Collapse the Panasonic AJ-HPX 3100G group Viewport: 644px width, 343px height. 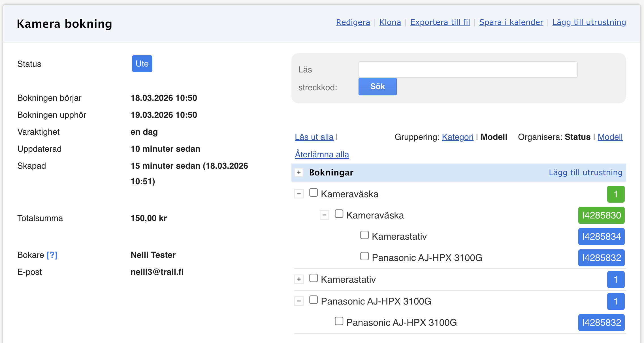(x=299, y=301)
